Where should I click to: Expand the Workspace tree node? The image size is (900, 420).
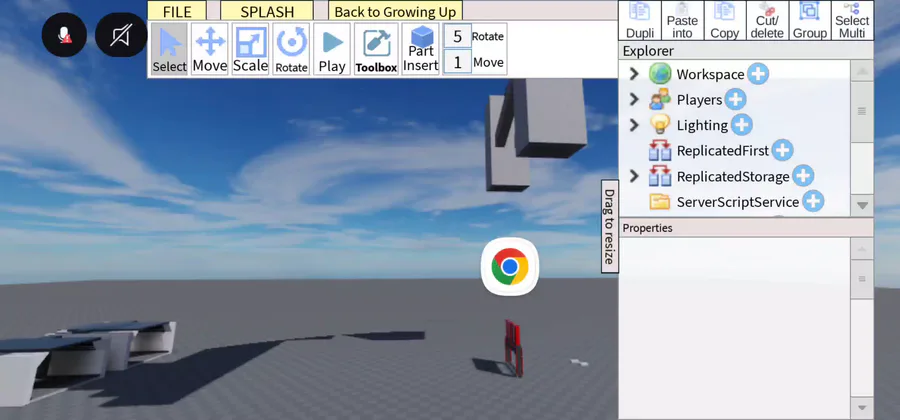click(x=634, y=74)
